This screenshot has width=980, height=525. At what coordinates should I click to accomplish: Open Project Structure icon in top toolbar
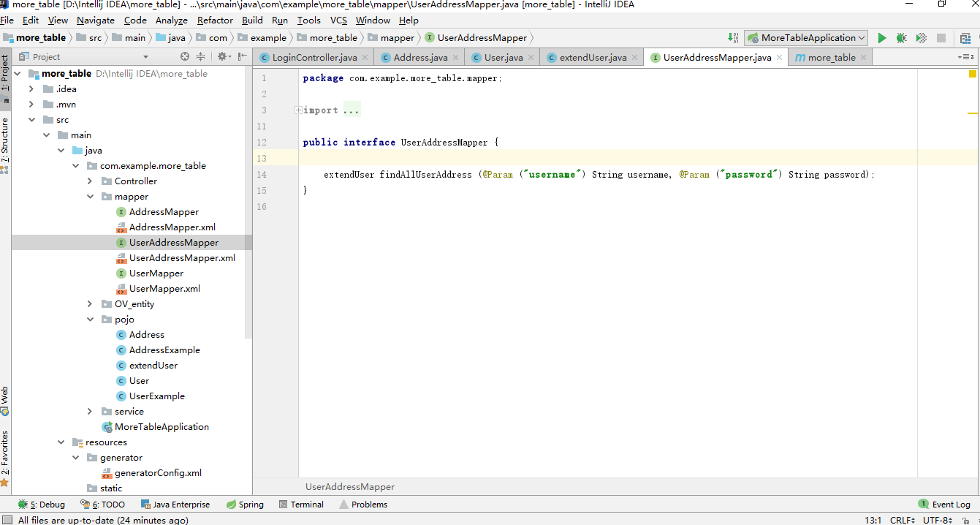[964, 38]
